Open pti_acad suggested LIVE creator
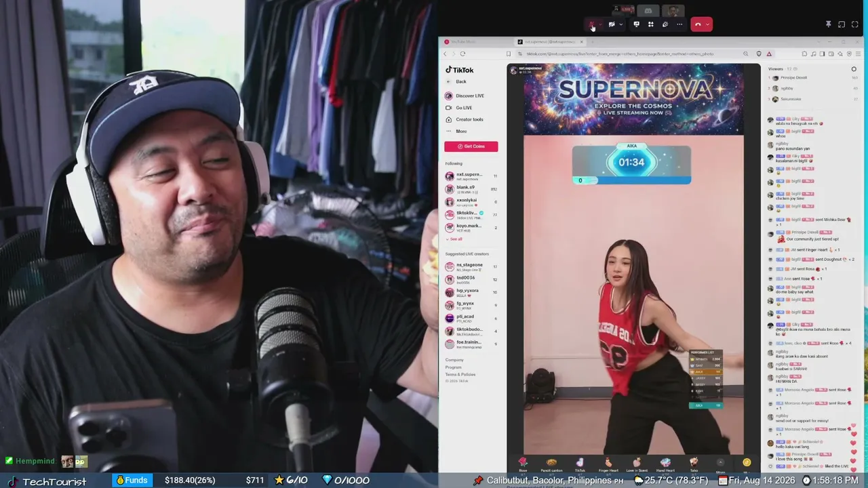 coord(471,318)
